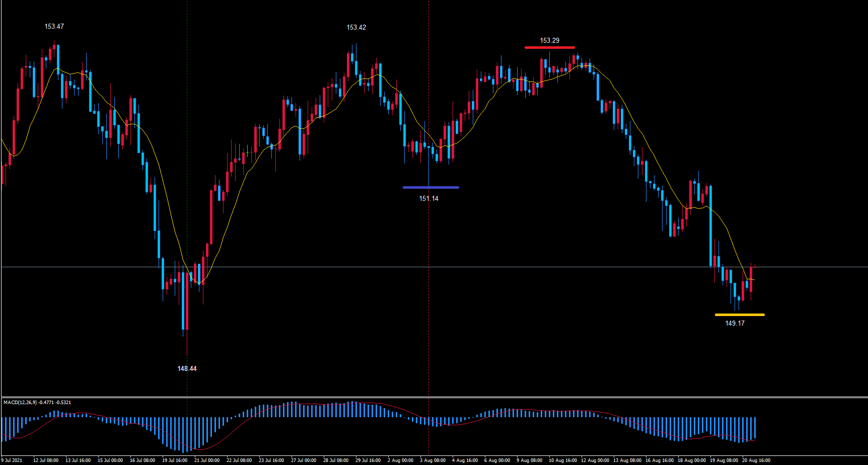
Task: Click the 6 Aug 00:00 time axis label
Action: pos(497,460)
